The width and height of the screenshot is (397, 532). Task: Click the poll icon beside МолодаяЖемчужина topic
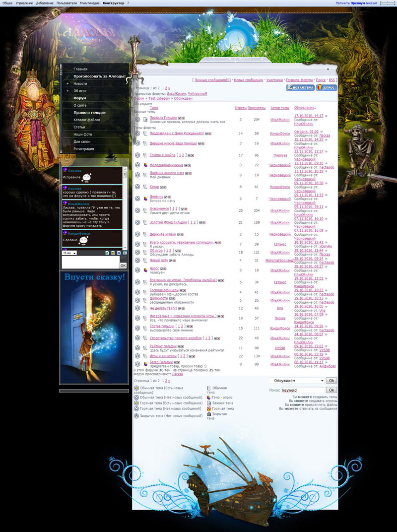[145, 165]
